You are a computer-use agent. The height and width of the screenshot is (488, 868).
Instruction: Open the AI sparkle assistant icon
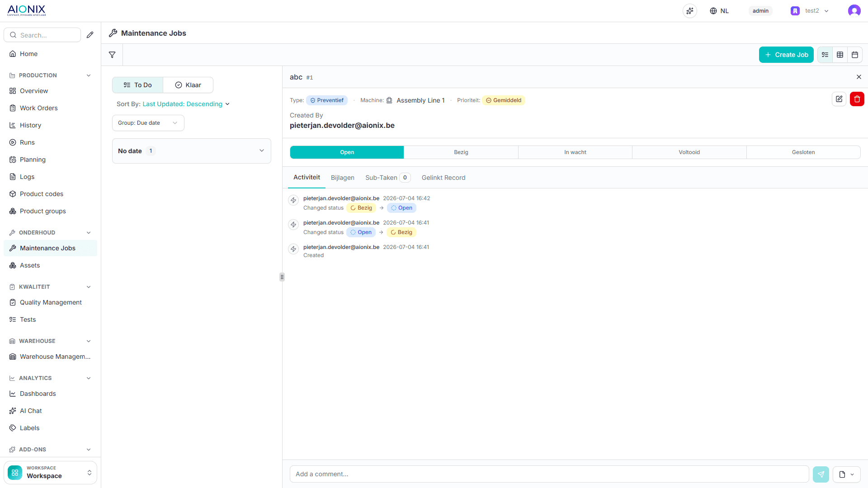(690, 11)
